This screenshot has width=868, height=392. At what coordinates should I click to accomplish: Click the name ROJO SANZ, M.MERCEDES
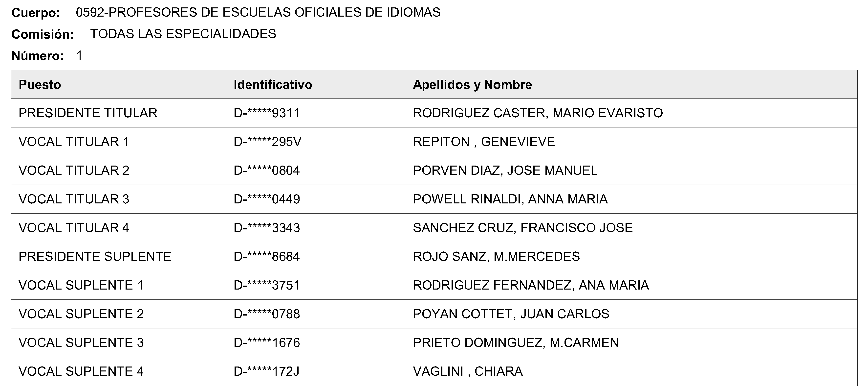point(496,256)
